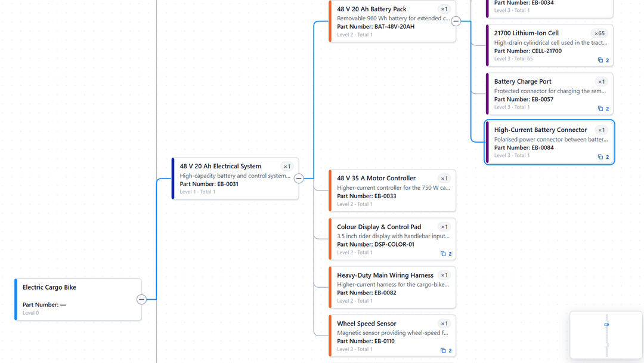Image resolution: width=644 pixels, height=363 pixels.
Task: Click ×1 badge on Heavy-Duty Main Wiring Harness
Action: tap(444, 275)
